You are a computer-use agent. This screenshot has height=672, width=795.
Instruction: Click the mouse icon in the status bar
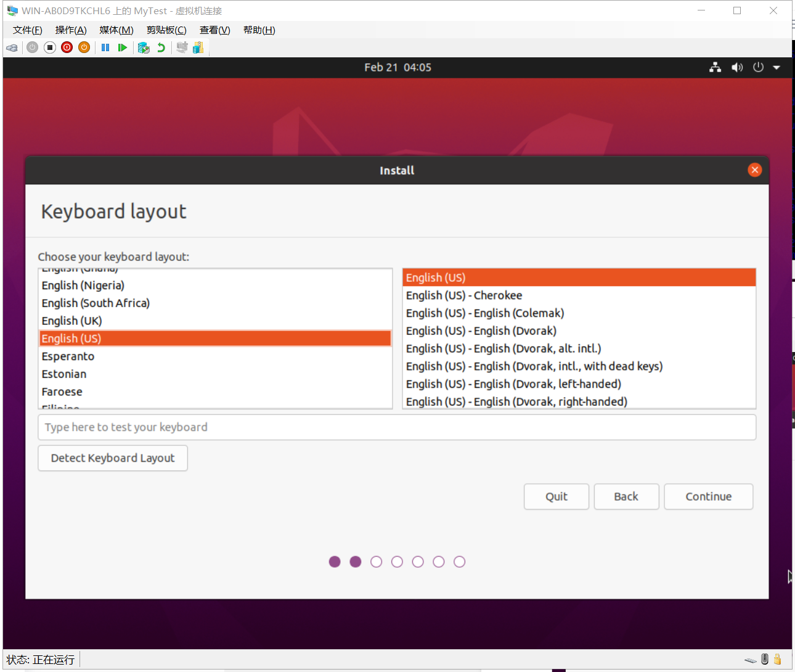(765, 659)
